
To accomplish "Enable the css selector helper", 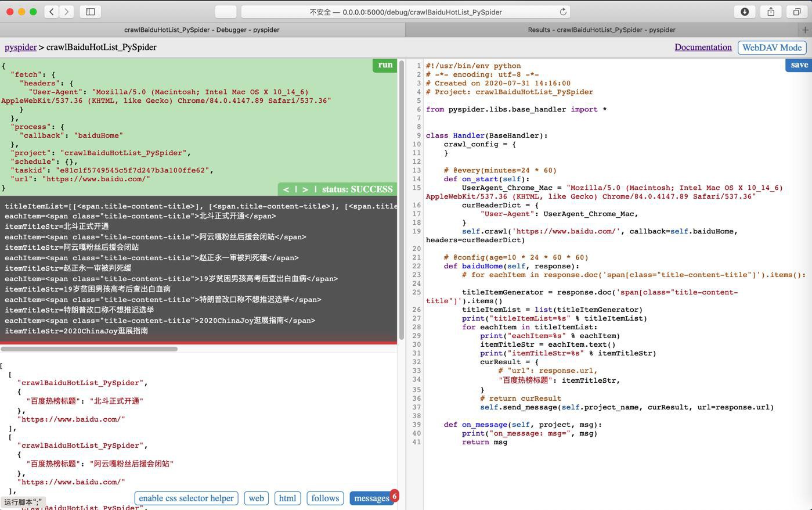I will click(x=186, y=498).
